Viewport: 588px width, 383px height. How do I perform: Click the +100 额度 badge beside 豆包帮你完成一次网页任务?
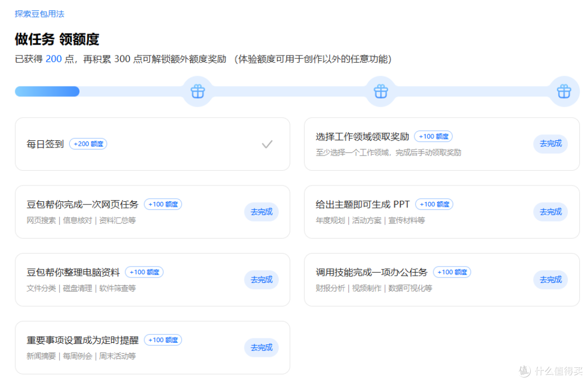pos(163,204)
